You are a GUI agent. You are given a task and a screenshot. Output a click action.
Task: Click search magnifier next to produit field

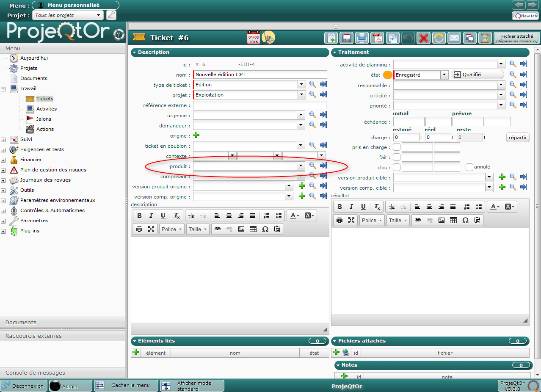click(312, 166)
